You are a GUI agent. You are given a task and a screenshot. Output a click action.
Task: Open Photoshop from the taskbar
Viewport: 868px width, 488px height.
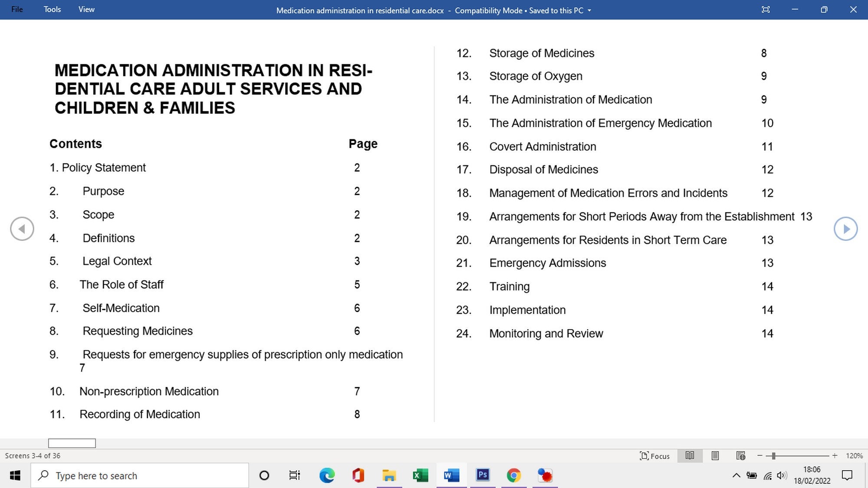point(483,475)
